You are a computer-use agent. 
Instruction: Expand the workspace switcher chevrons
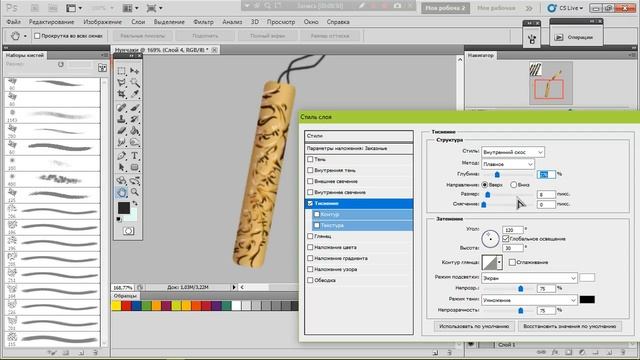tap(529, 8)
